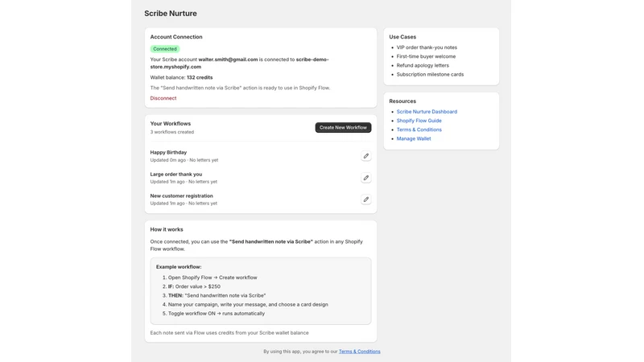The height and width of the screenshot is (362, 644).
Task: Open the Manage Wallet link
Action: click(414, 138)
